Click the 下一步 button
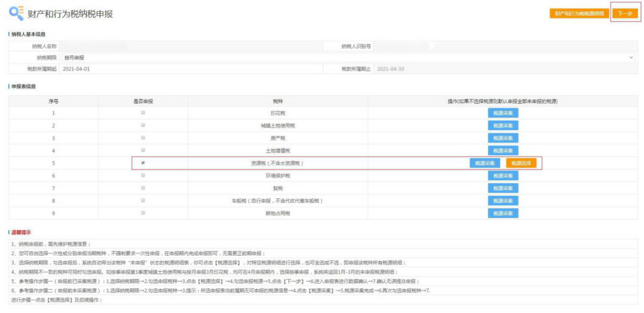This screenshot has width=644, height=313. tap(625, 14)
